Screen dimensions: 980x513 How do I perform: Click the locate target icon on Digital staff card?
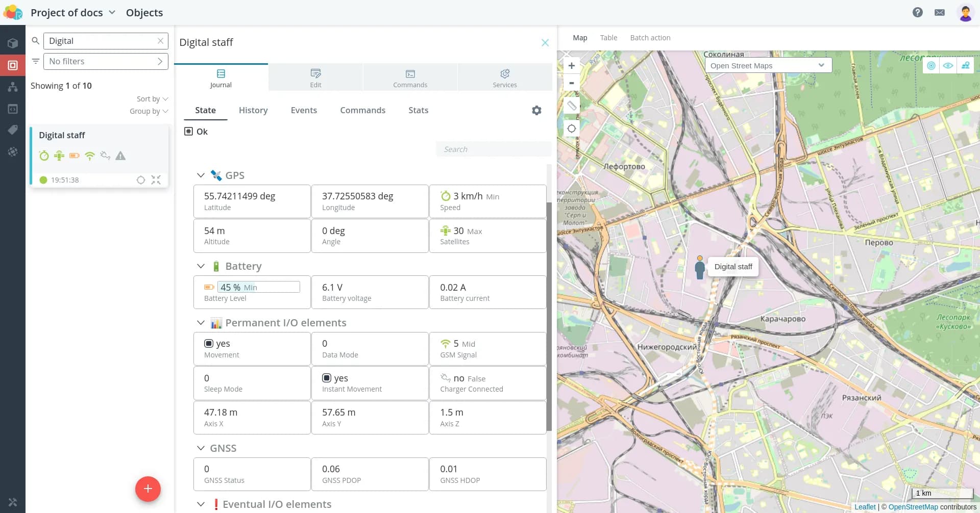coord(141,180)
